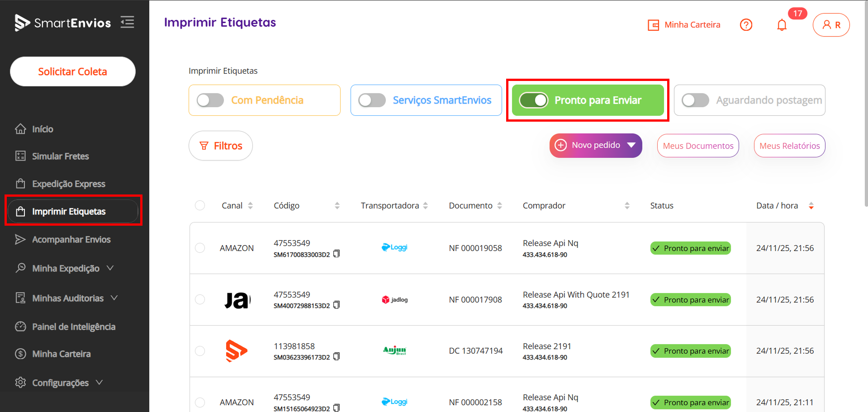Sort the table by Data / hora
This screenshot has height=412, width=868.
point(811,206)
